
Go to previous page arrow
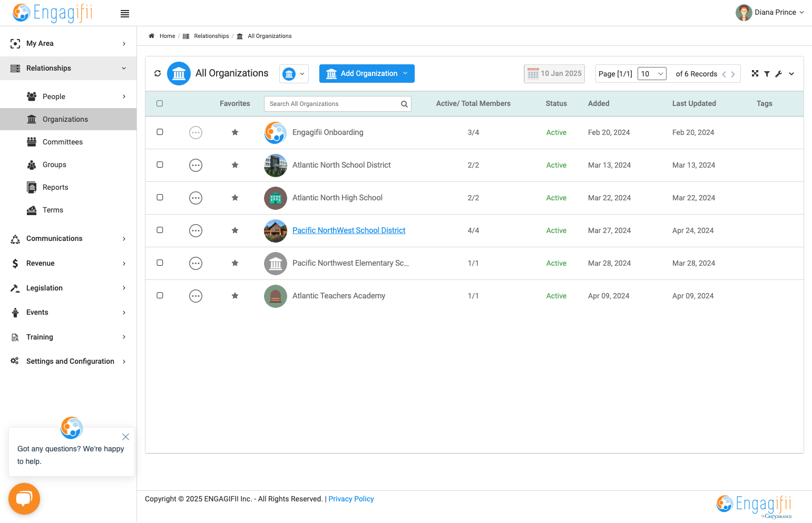point(724,74)
